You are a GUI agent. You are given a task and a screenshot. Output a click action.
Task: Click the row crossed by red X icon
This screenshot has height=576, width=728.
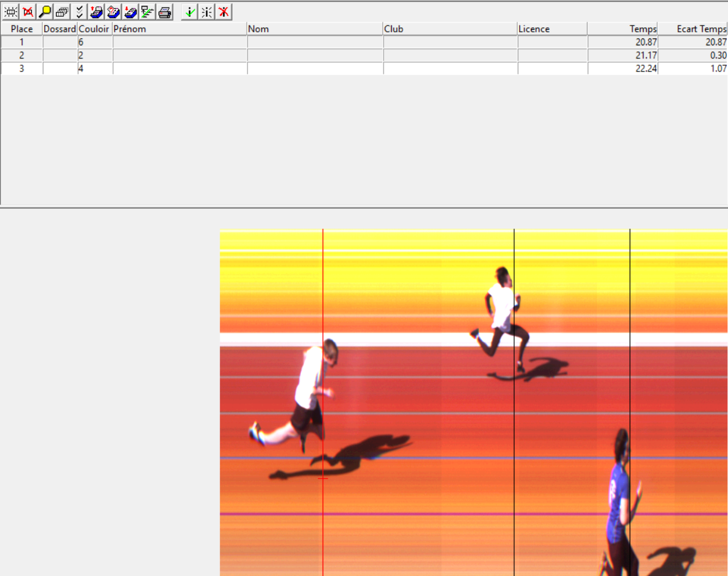(x=28, y=12)
